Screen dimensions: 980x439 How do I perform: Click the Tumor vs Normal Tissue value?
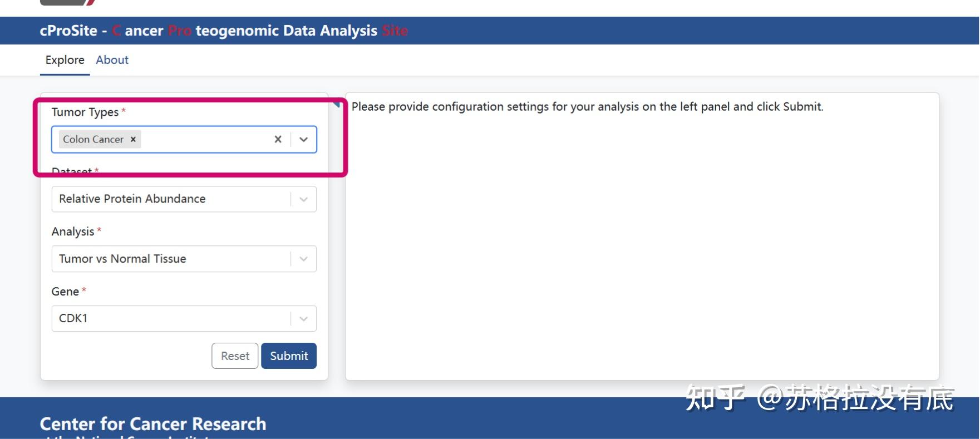[x=122, y=259]
